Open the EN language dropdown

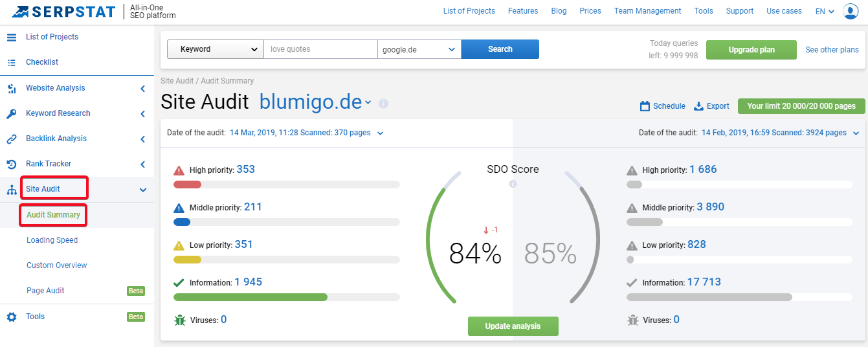(825, 11)
